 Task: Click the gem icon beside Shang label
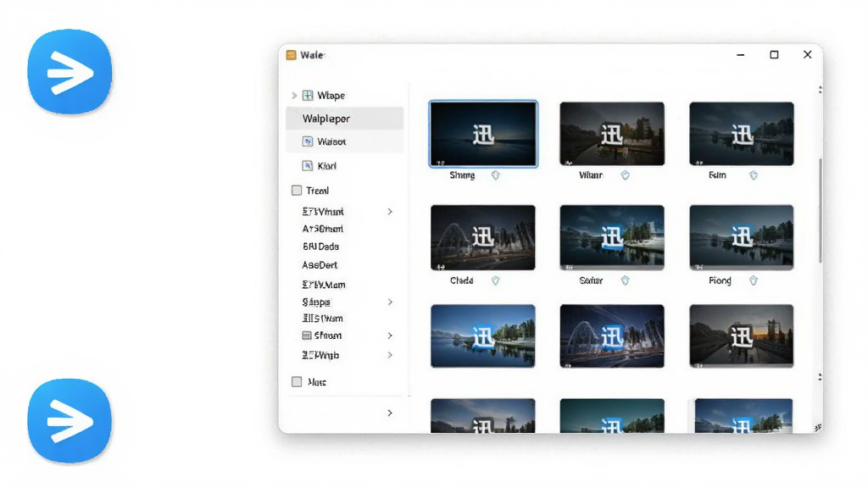pyautogui.click(x=495, y=175)
